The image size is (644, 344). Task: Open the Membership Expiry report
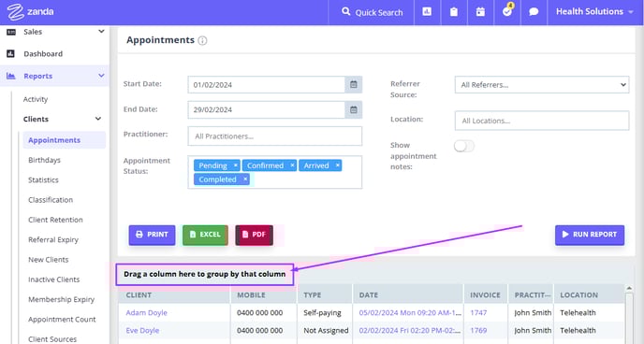click(x=61, y=299)
